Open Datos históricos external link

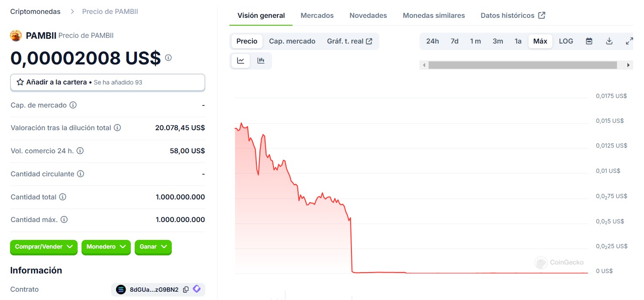point(513,16)
